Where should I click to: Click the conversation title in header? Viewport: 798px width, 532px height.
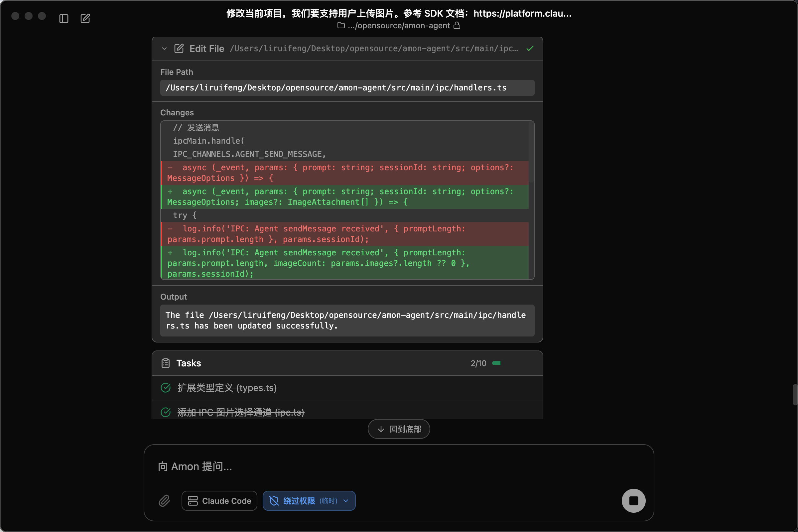(399, 13)
